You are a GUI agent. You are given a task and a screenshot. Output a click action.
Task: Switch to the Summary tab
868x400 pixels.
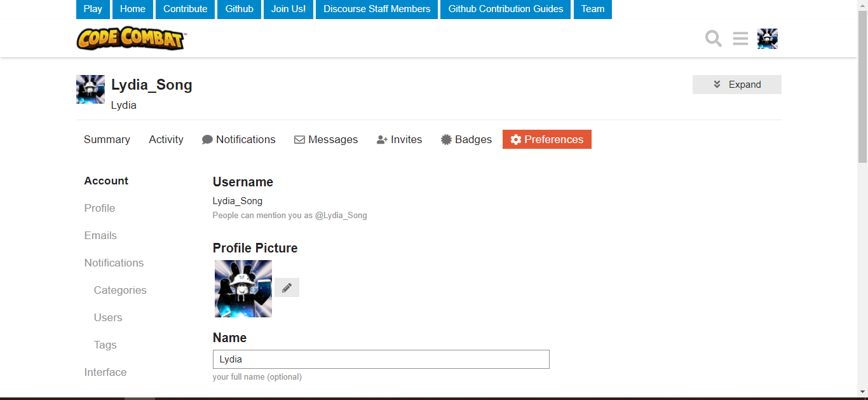[107, 139]
